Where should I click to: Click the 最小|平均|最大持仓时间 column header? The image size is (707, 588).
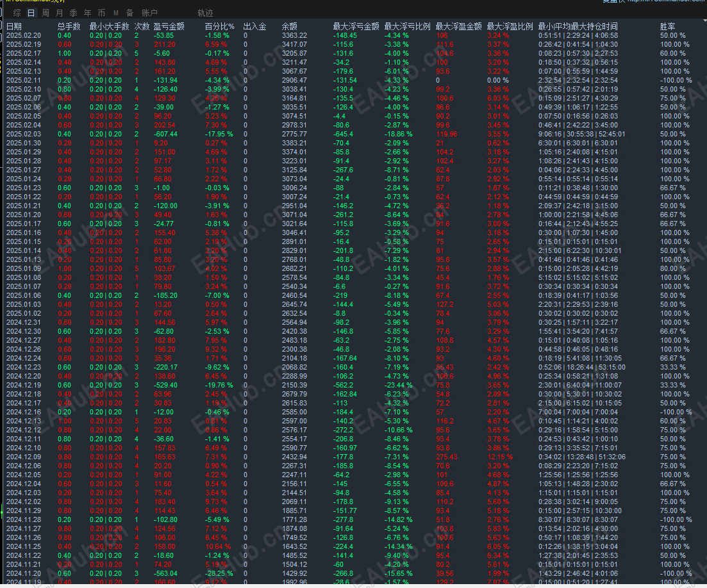point(578,27)
